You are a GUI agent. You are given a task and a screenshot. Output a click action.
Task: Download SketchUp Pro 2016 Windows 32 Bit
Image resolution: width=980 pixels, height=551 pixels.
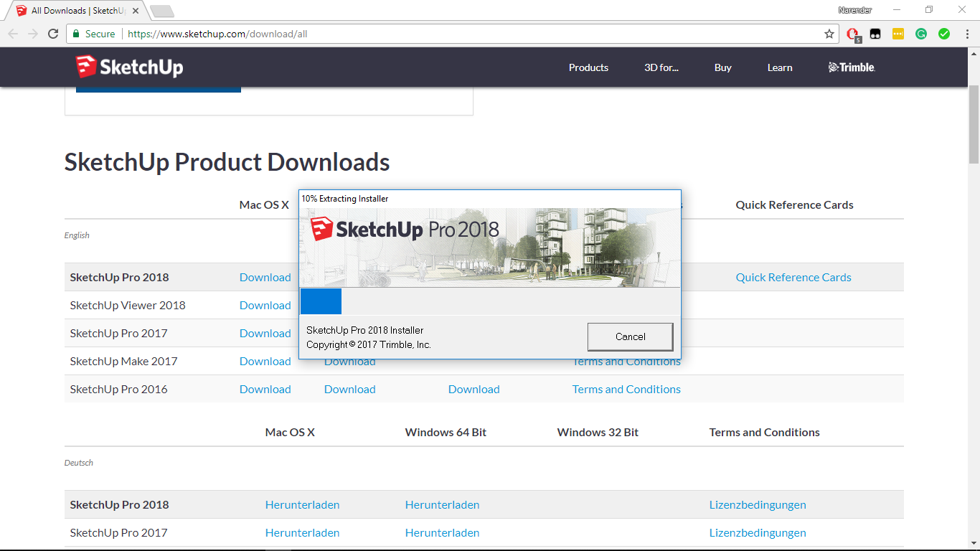474,389
